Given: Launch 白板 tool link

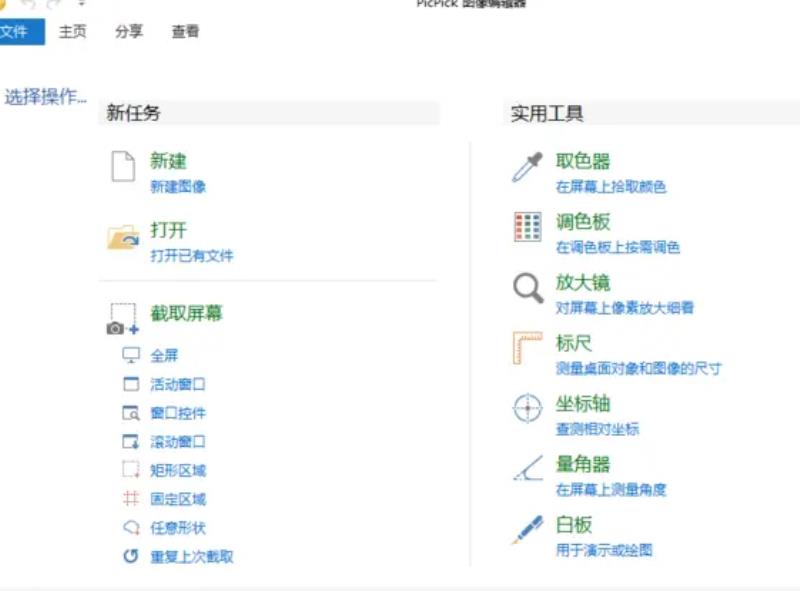Looking at the screenshot, I should coord(573,525).
